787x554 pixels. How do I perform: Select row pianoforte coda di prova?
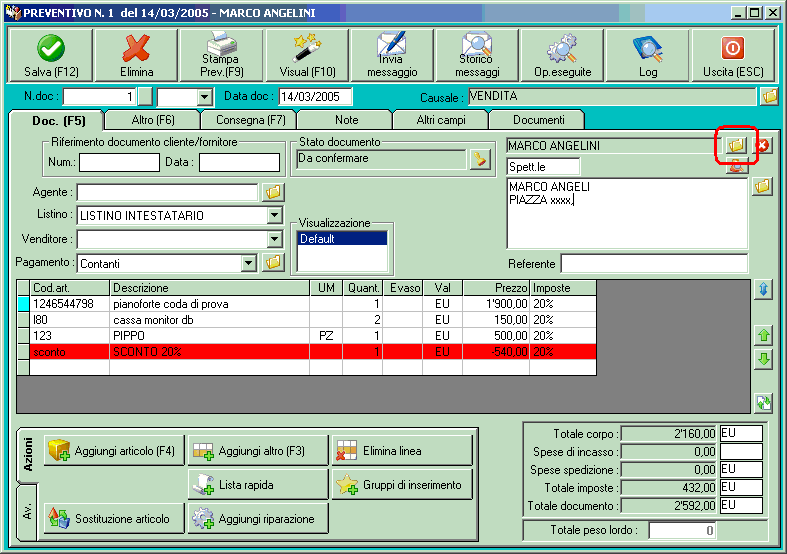pyautogui.click(x=307, y=304)
